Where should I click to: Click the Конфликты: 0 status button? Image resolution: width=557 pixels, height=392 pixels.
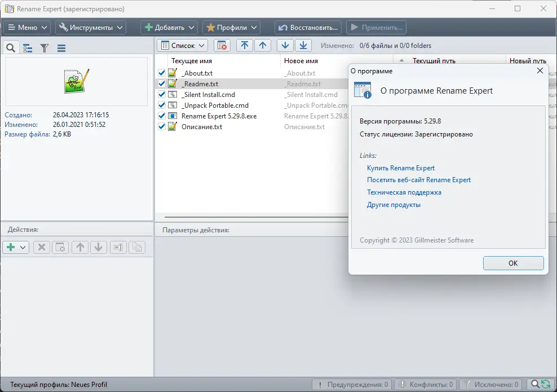coord(426,384)
